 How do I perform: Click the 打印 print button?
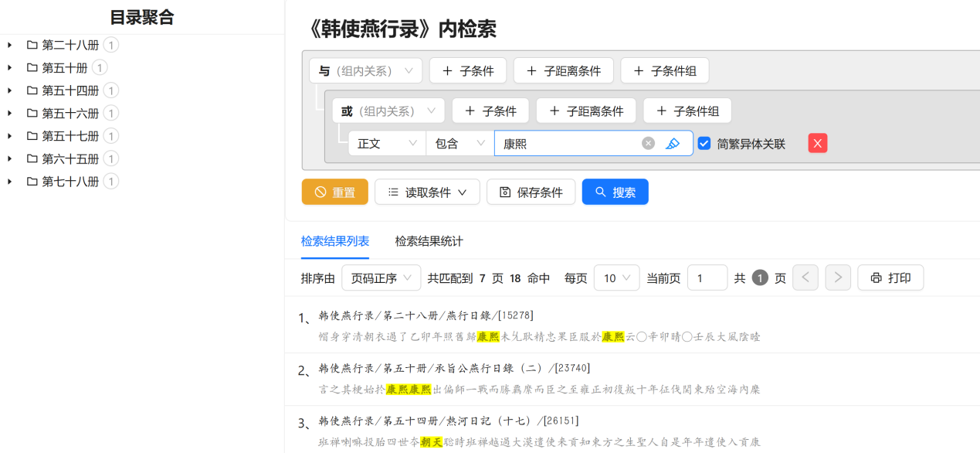(890, 278)
